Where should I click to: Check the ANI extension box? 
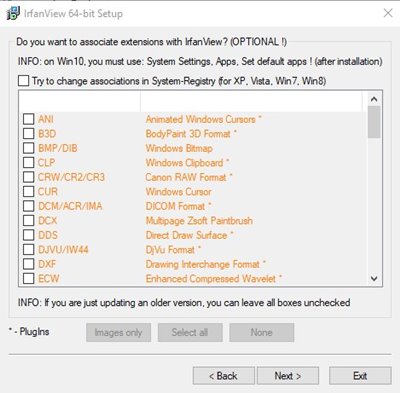[x=29, y=119]
